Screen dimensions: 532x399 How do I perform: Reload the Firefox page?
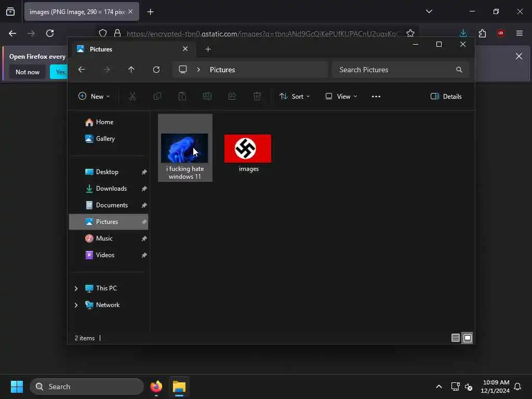(x=50, y=33)
